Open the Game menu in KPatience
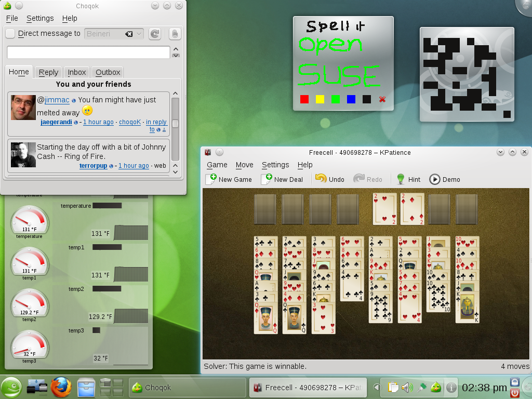This screenshot has width=532, height=399. tap(217, 165)
